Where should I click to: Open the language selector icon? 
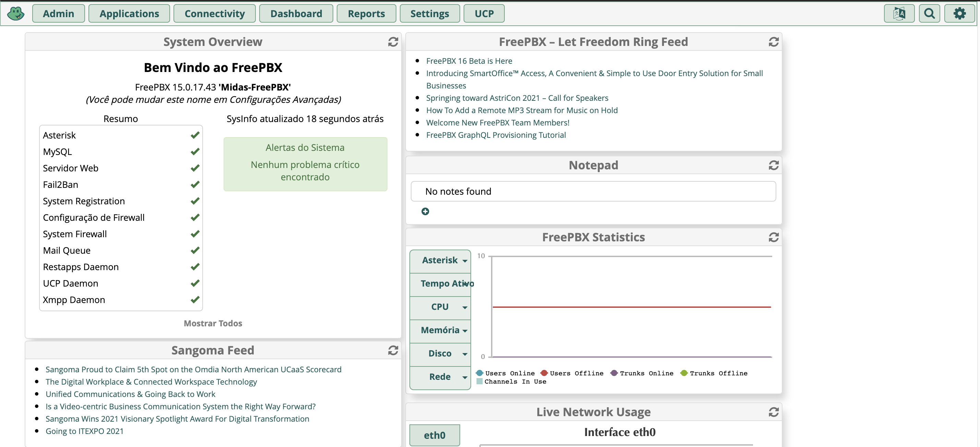(899, 14)
